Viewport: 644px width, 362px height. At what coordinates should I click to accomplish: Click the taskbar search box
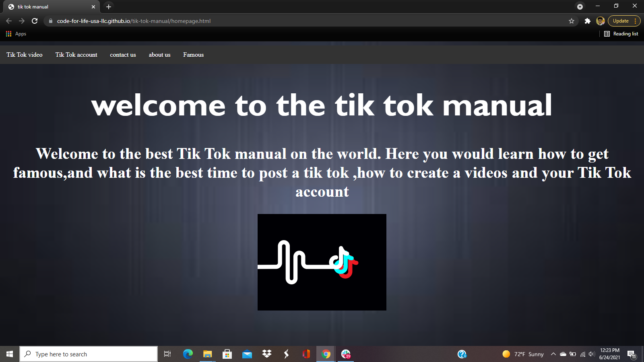click(x=89, y=354)
